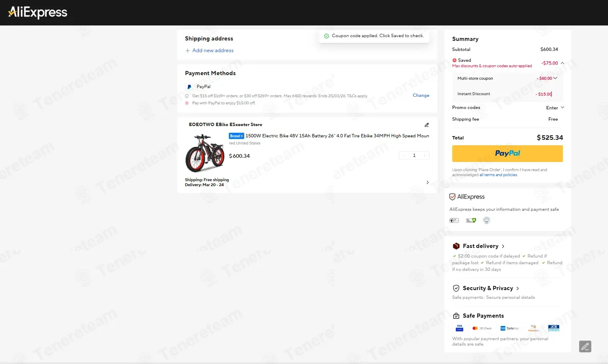Click the ProtectBuy payment logo
This screenshot has width=608, height=364.
(x=533, y=329)
